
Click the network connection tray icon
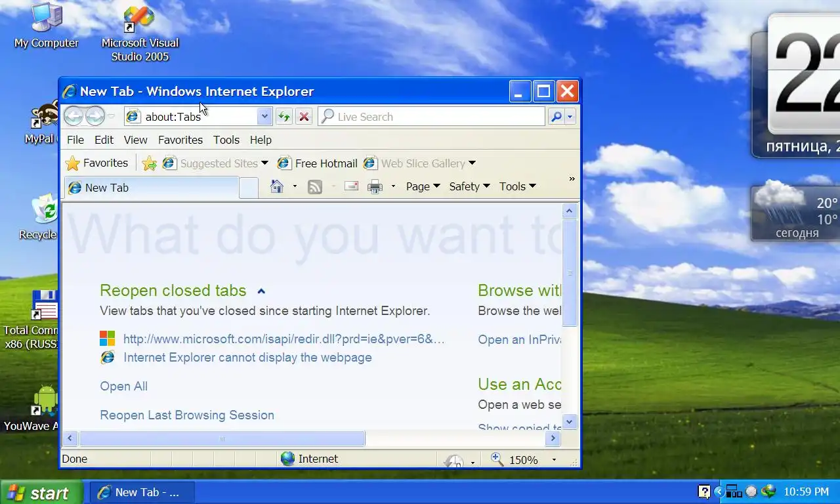coord(734,492)
